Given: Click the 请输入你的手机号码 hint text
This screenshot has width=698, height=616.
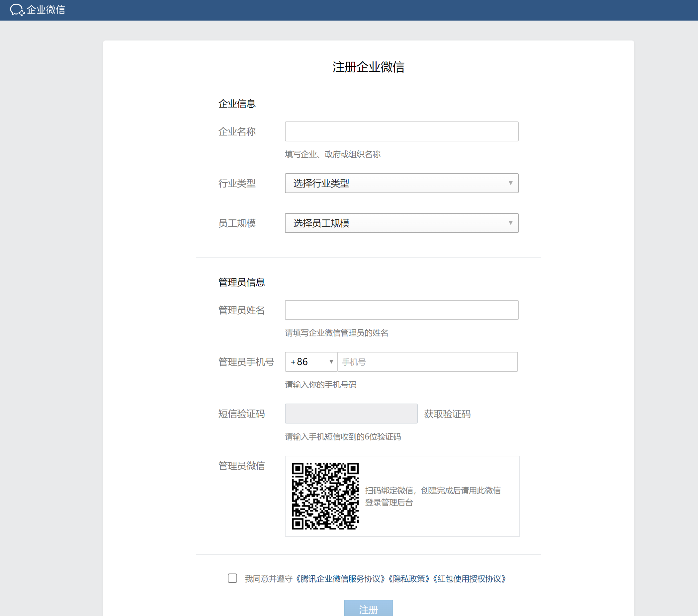Looking at the screenshot, I should 321,385.
